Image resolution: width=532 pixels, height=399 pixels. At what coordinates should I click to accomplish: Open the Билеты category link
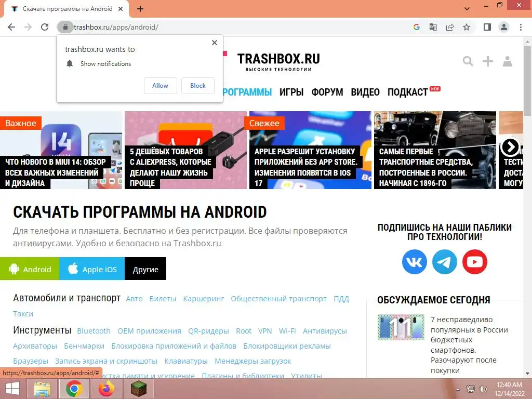[163, 299]
